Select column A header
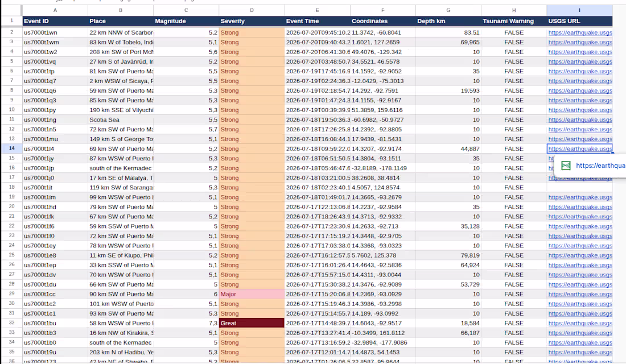 point(55,10)
